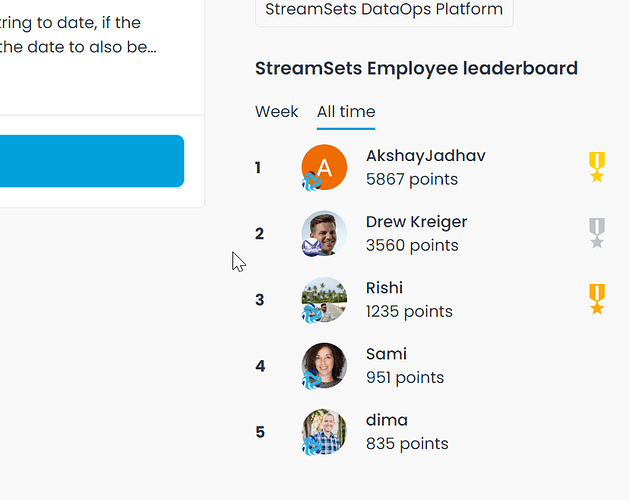Click the large blue button on the card
This screenshot has height=500, width=629.
tap(92, 161)
